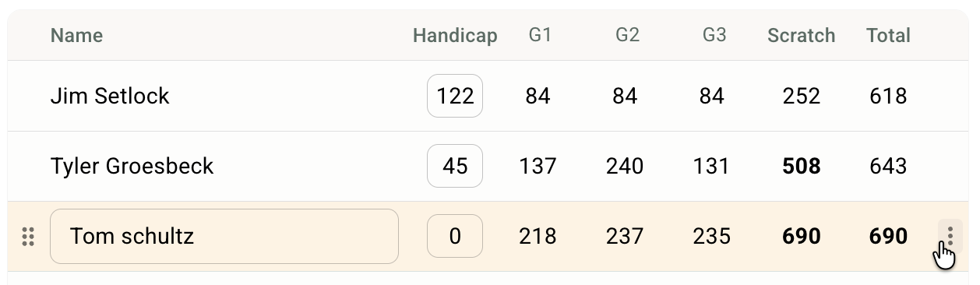Edit the Tom schultz name field

[224, 236]
